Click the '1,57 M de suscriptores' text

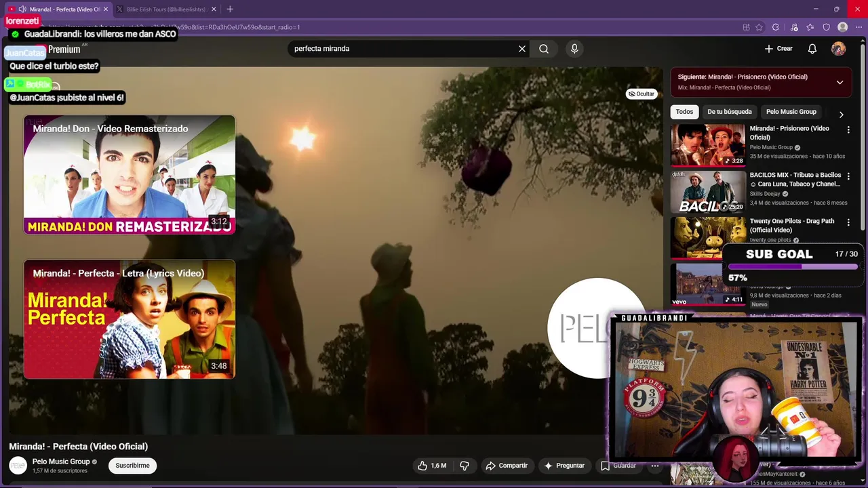60,471
